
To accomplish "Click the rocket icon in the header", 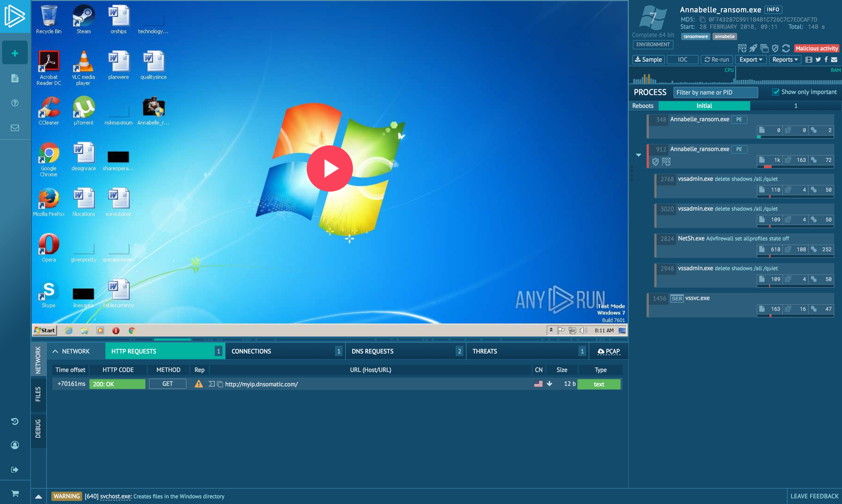I will (753, 48).
